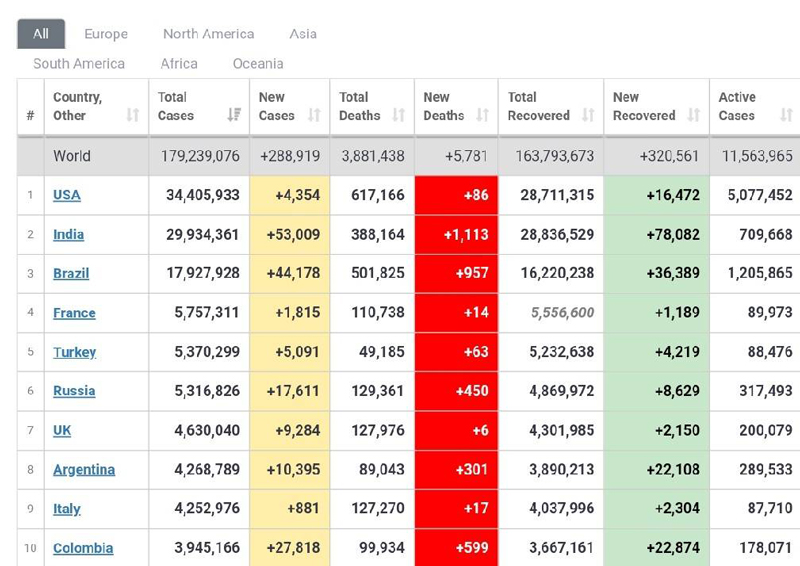800x566 pixels.
Task: Click the # rank column header
Action: pyautogui.click(x=30, y=115)
